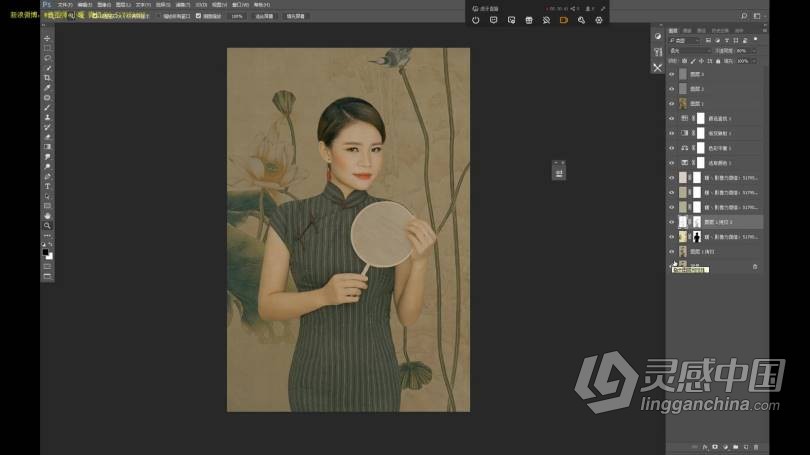Click the wrench icon in recording bar

tap(581, 20)
